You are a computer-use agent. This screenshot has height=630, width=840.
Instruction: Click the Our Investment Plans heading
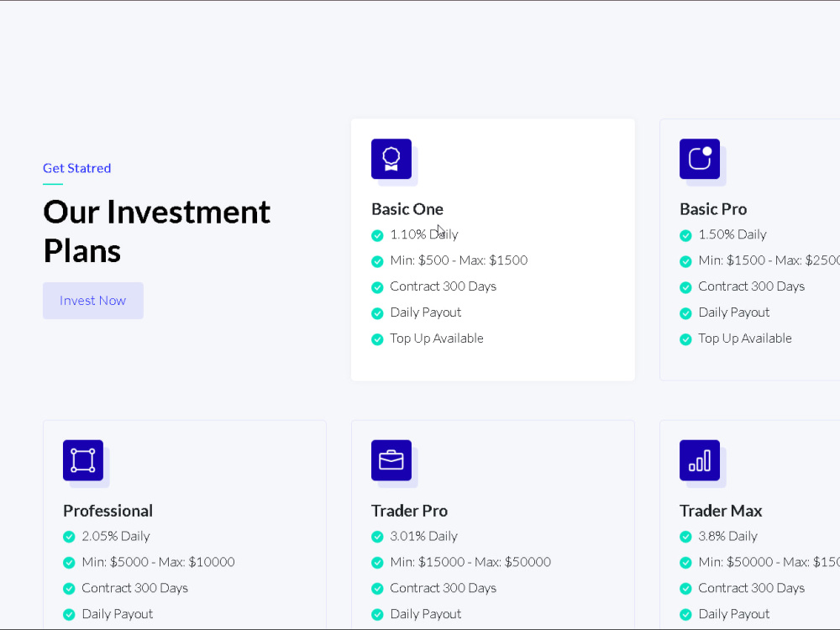[x=156, y=231]
